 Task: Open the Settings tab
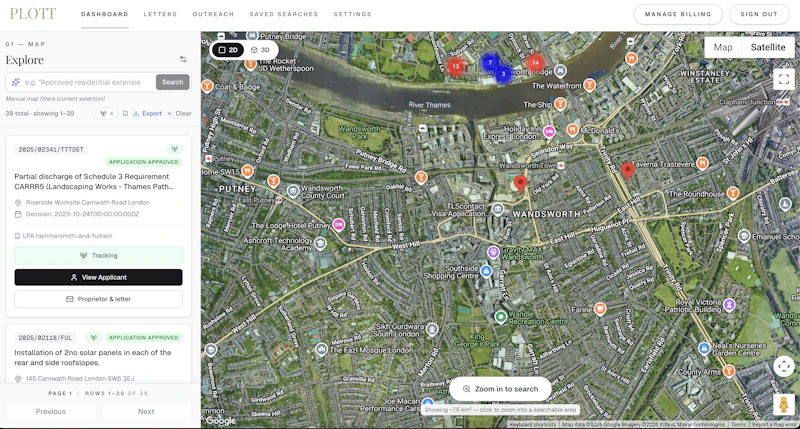tap(353, 14)
